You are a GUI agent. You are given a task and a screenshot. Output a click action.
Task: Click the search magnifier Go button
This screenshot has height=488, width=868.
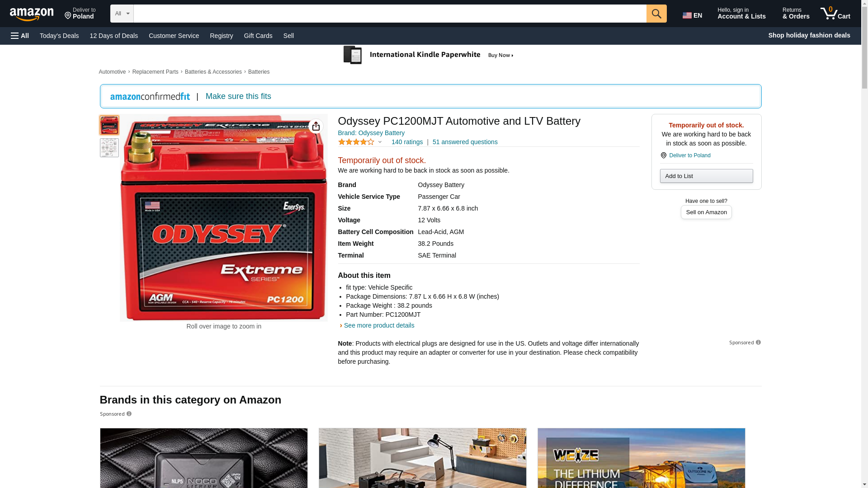pos(656,14)
